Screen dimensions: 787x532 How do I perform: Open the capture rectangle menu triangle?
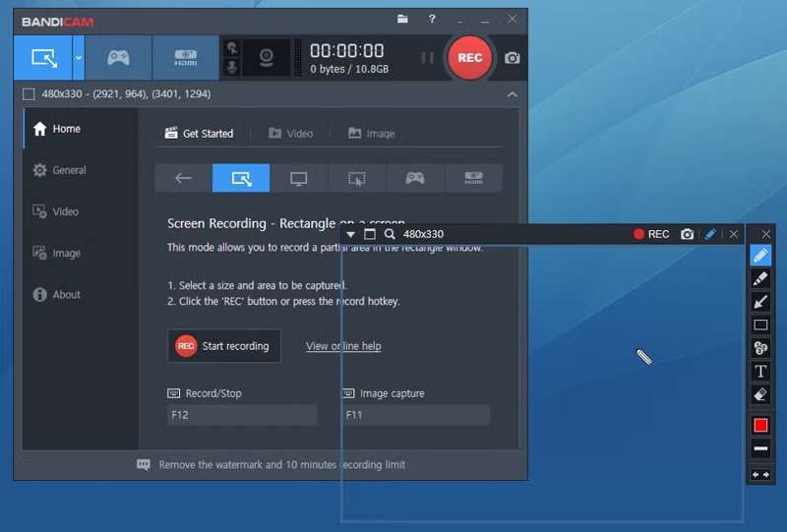pyautogui.click(x=351, y=234)
